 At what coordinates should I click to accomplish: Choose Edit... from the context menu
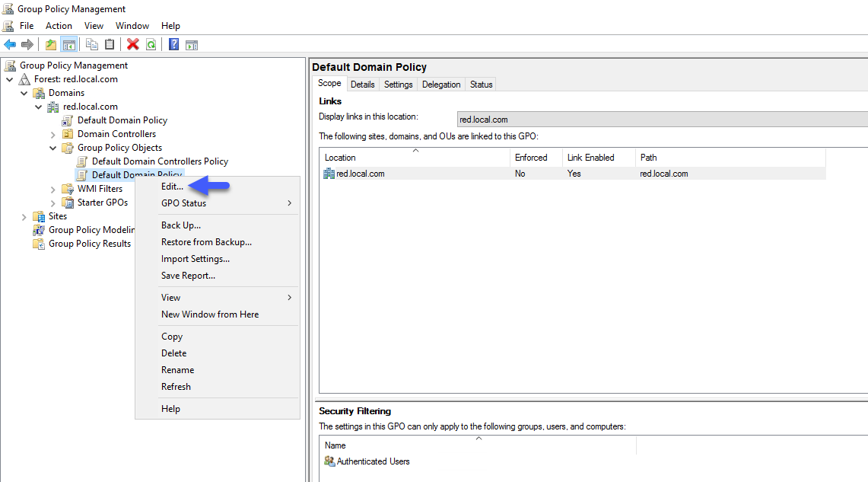coord(218,187)
